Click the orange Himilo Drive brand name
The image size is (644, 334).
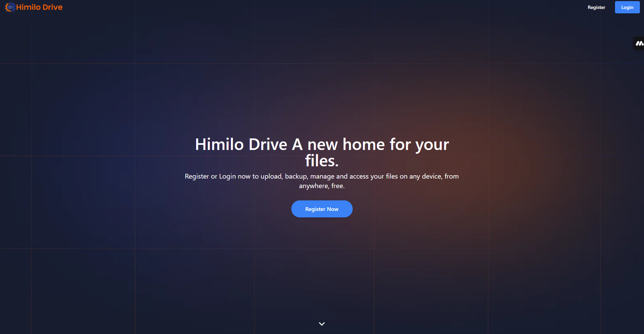(39, 7)
